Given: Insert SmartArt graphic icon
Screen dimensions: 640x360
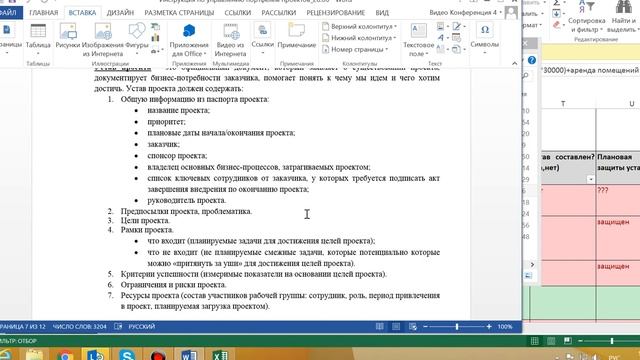Looking at the screenshot, I should (x=156, y=27).
